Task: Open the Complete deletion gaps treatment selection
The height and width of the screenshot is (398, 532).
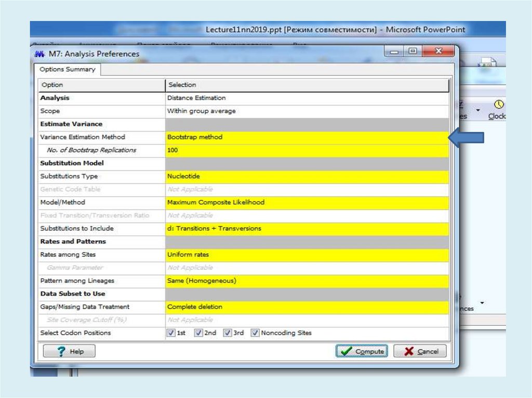Action: tap(307, 307)
